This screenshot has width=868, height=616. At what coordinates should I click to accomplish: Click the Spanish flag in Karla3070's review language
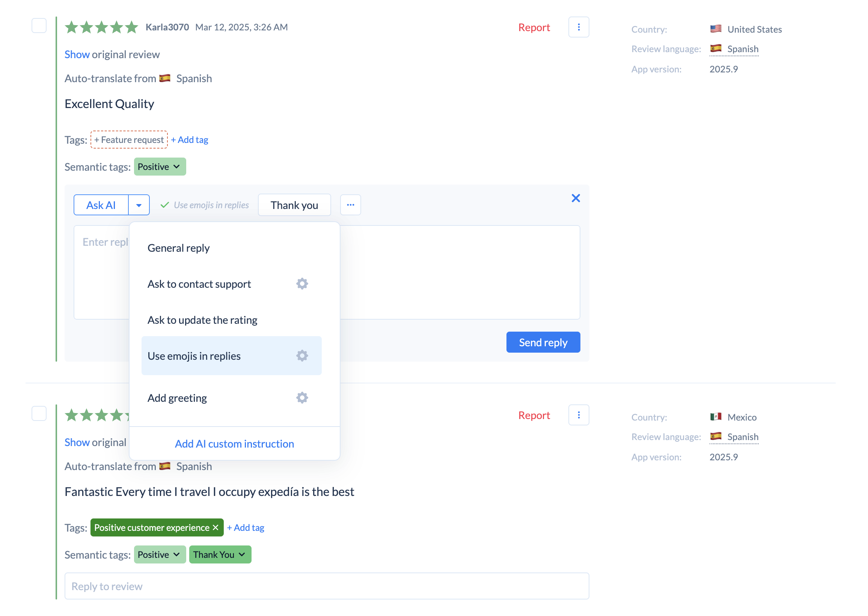(716, 48)
